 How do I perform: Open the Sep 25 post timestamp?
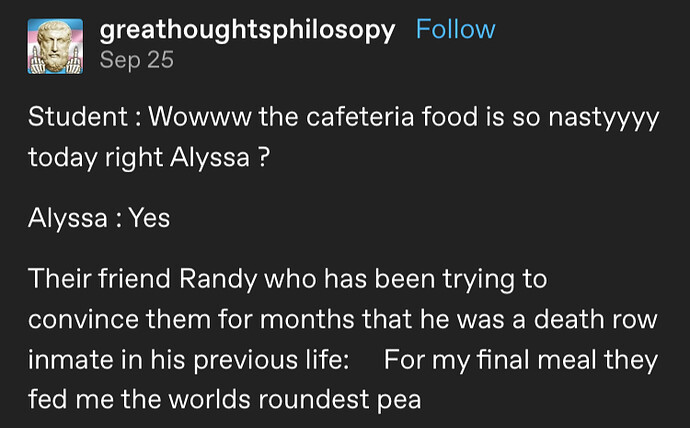click(136, 60)
